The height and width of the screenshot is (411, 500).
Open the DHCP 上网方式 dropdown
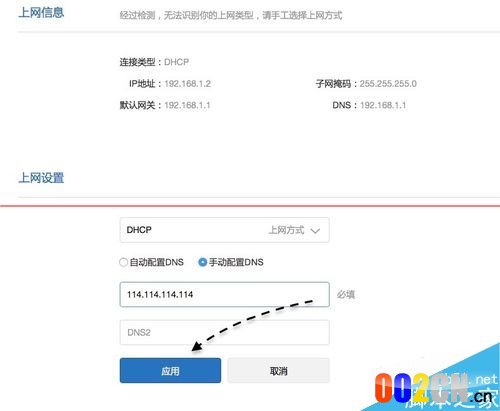coord(224,230)
